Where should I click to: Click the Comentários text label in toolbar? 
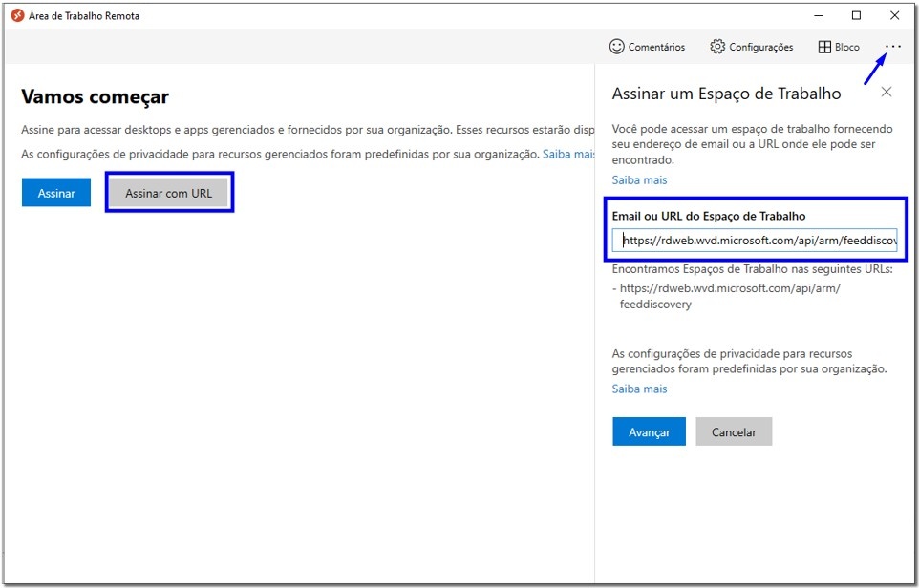(x=656, y=47)
